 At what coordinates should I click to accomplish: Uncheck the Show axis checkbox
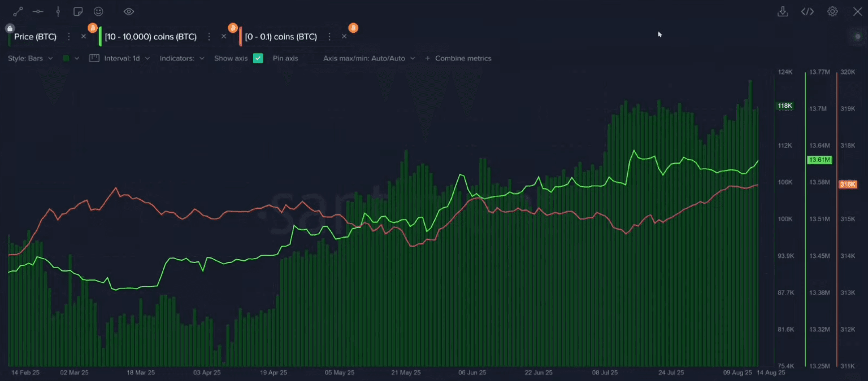[258, 58]
